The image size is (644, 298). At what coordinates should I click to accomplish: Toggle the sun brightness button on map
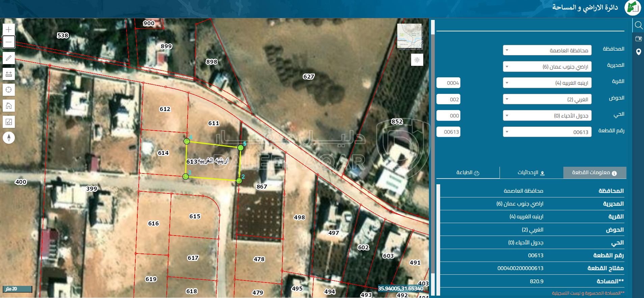[417, 60]
